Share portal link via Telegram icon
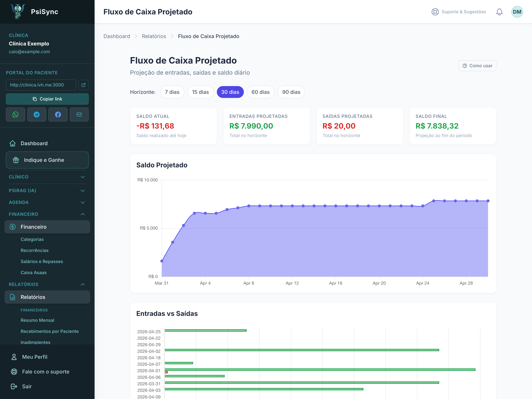 37,115
